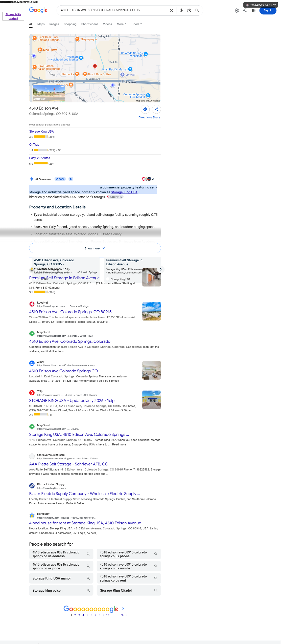This screenshot has width=284, height=644.
Task: Open Rentberry 4 bed house result
Action: click(x=87, y=523)
